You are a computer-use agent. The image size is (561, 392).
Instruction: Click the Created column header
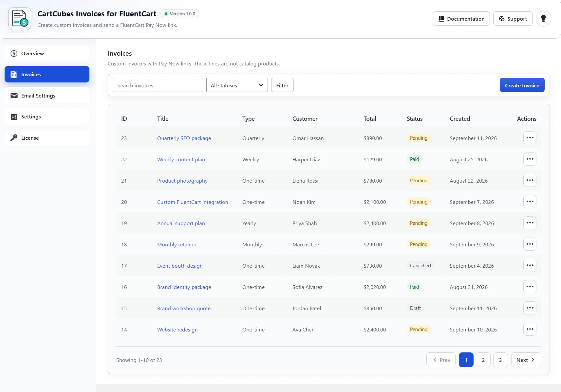(x=460, y=119)
